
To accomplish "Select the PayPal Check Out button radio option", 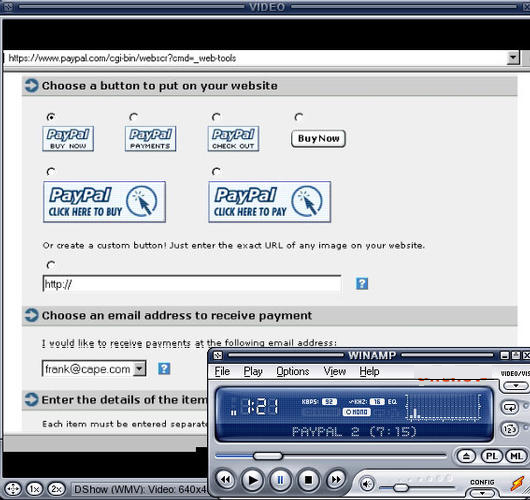I will coord(216,117).
